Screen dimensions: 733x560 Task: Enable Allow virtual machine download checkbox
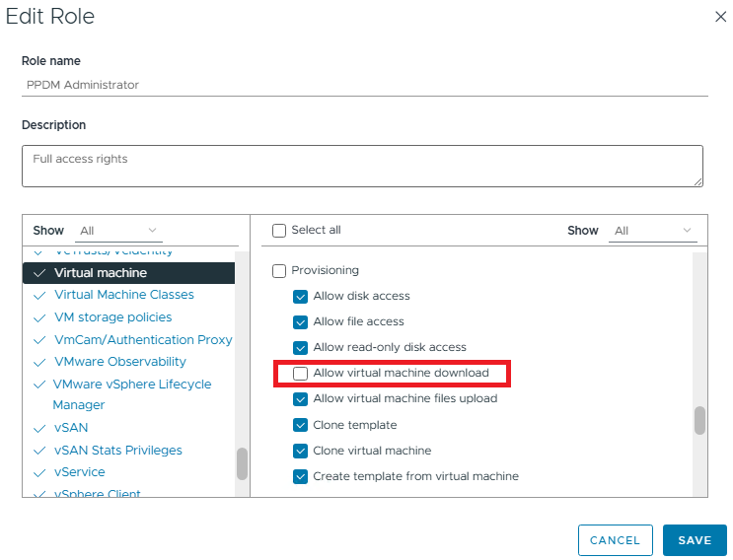click(301, 374)
